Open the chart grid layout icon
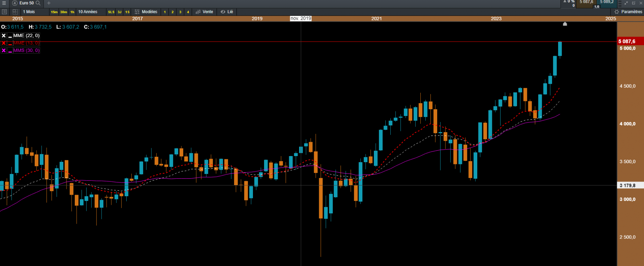This screenshot has height=266, width=644. click(15, 12)
